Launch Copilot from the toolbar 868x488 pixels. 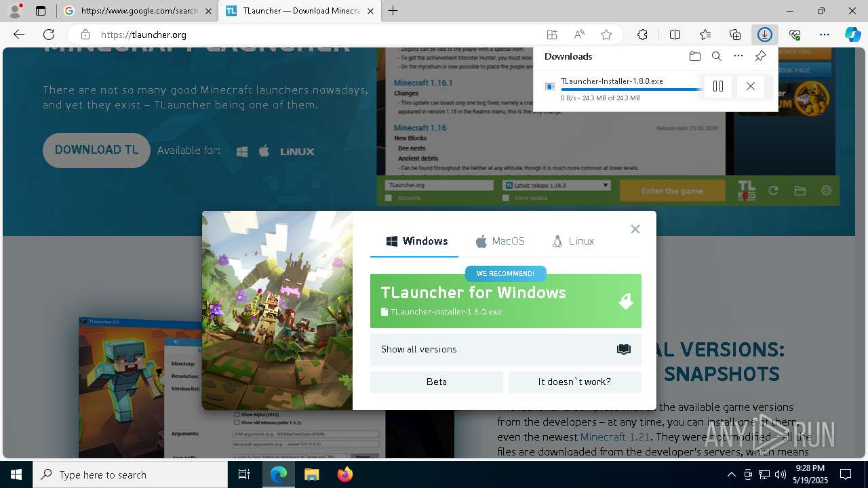(852, 35)
